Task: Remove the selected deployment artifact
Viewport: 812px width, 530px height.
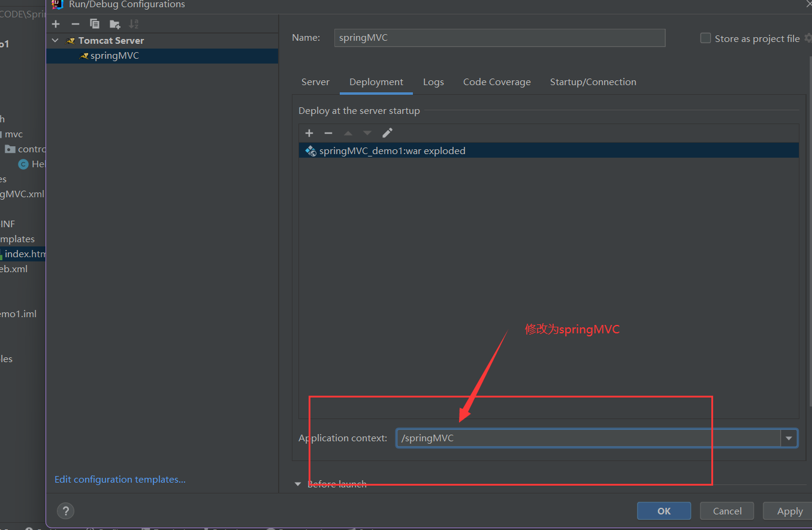Action: [x=328, y=133]
